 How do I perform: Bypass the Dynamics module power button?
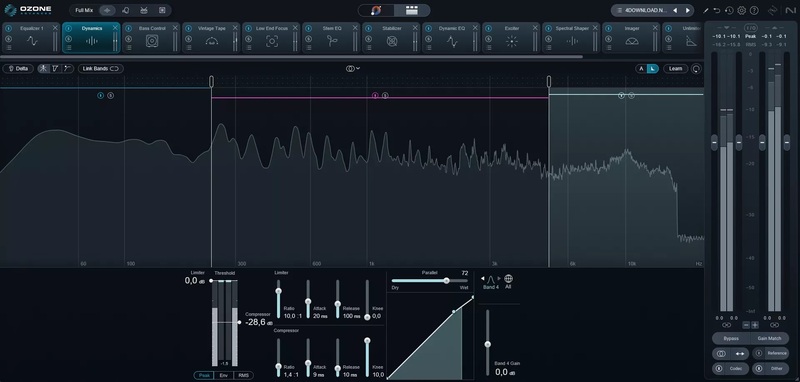click(x=68, y=29)
